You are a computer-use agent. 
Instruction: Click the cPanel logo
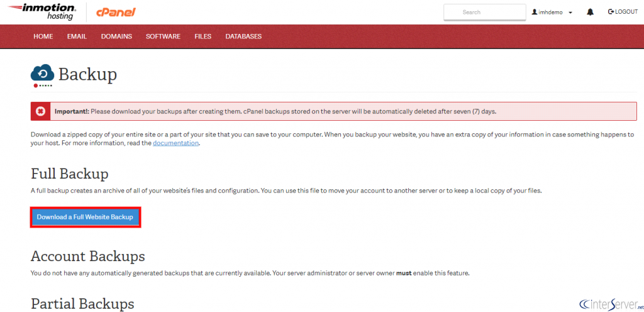pyautogui.click(x=115, y=12)
